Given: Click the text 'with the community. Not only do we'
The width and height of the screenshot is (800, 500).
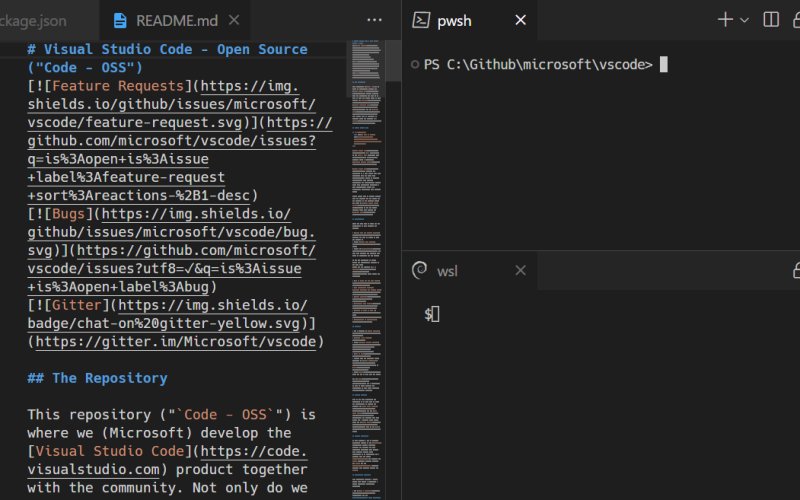Looking at the screenshot, I should [x=167, y=488].
